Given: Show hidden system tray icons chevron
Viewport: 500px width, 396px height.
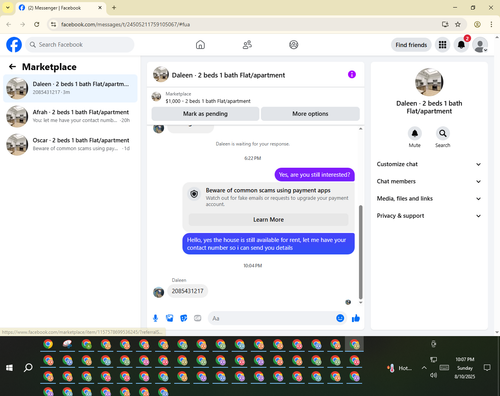Looking at the screenshot, I should click(x=424, y=368).
